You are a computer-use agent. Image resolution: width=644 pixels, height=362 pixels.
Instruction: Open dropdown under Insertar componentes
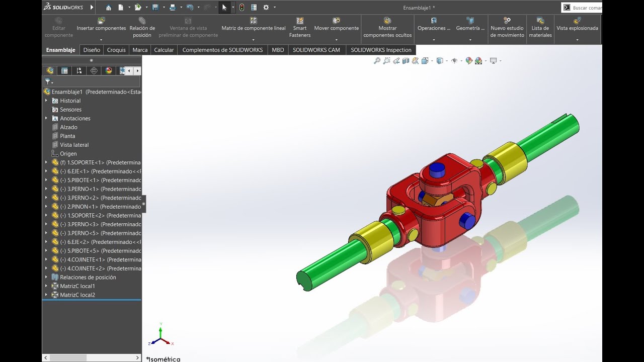point(101,40)
